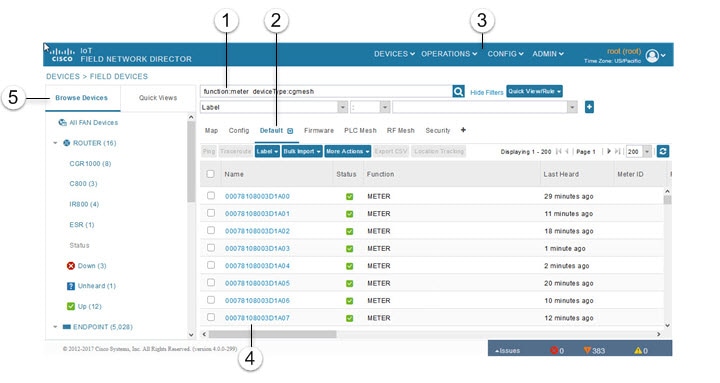The height and width of the screenshot is (383, 720).
Task: Click the device table vertical scrollbar
Action: coord(667,200)
